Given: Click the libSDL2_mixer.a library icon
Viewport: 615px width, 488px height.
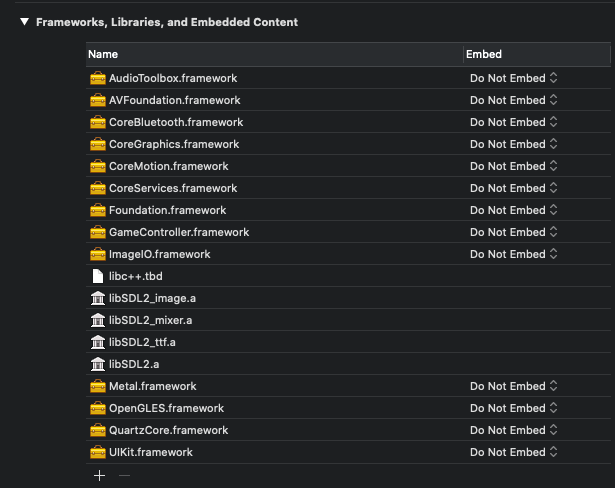Looking at the screenshot, I should coord(98,320).
